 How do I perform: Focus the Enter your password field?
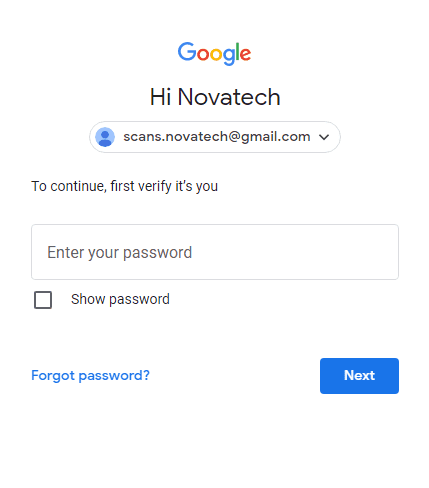(x=215, y=252)
